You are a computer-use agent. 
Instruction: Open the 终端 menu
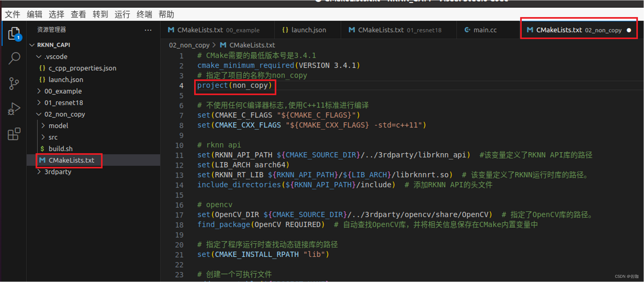click(144, 14)
